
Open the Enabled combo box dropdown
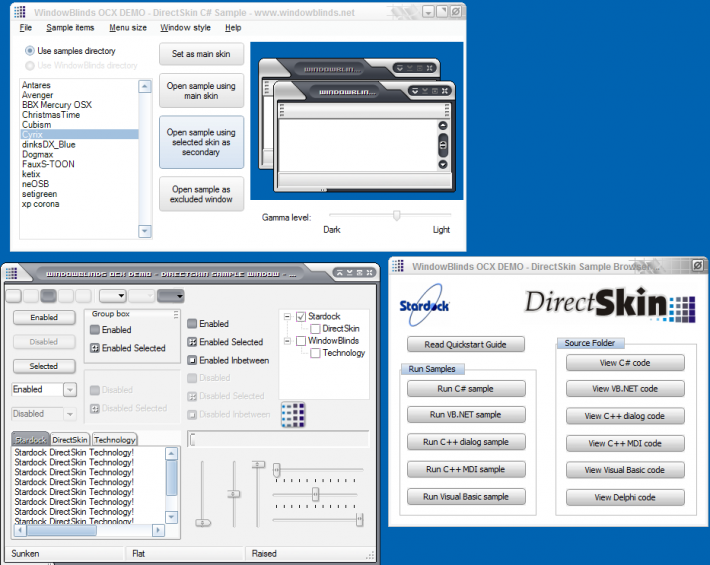(70, 389)
